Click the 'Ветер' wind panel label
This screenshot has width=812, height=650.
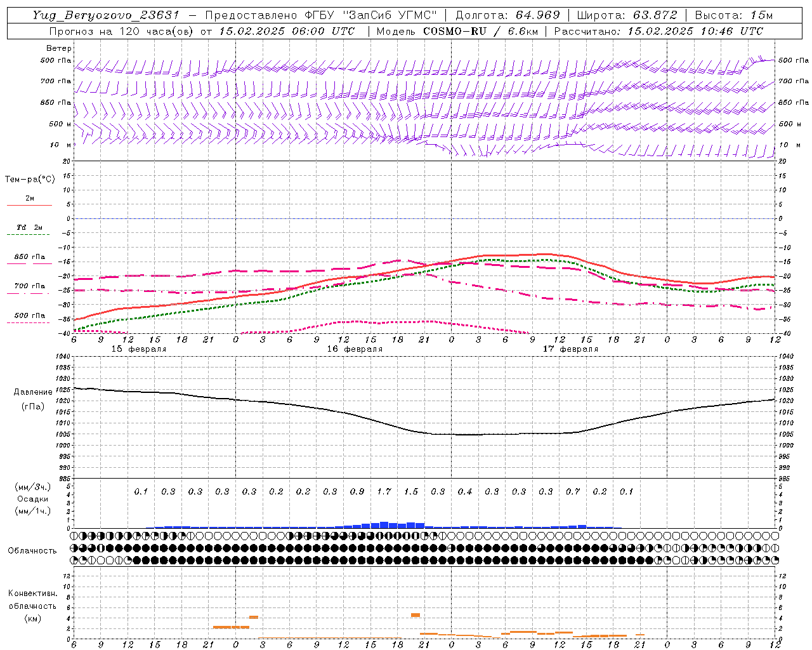(58, 48)
